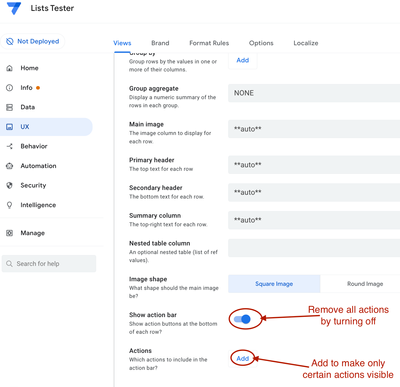400x387 pixels.
Task: Click the Summary column setting label
Action: coord(155,215)
